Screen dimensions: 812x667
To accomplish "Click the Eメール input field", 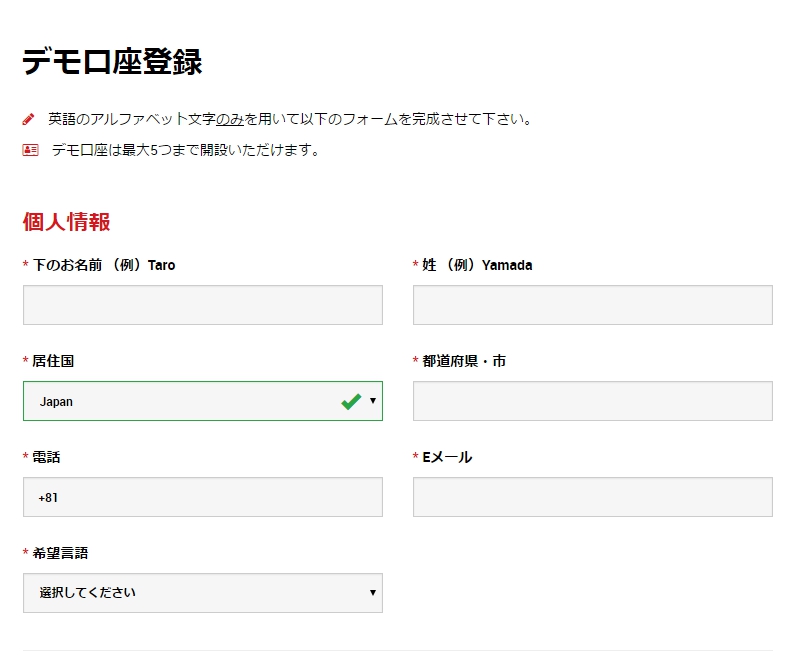I will coord(593,497).
